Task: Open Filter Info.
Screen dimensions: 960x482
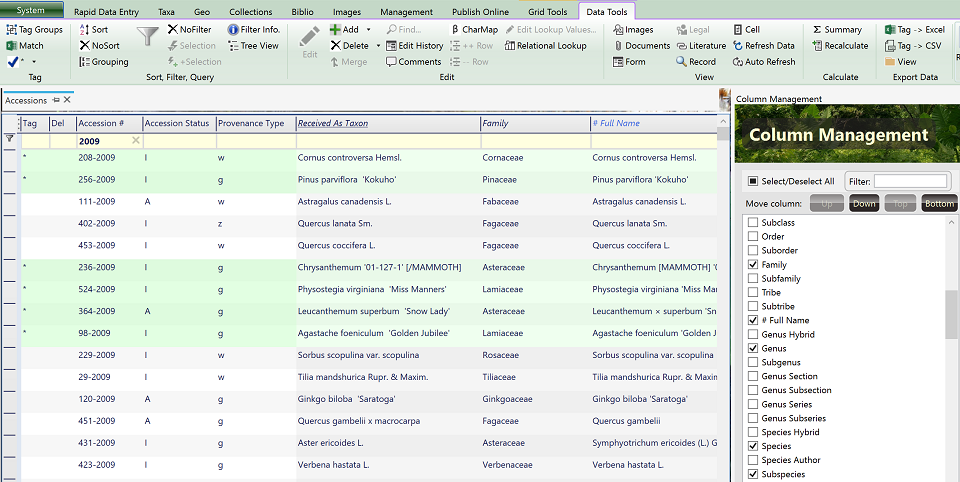Action: click(x=253, y=29)
